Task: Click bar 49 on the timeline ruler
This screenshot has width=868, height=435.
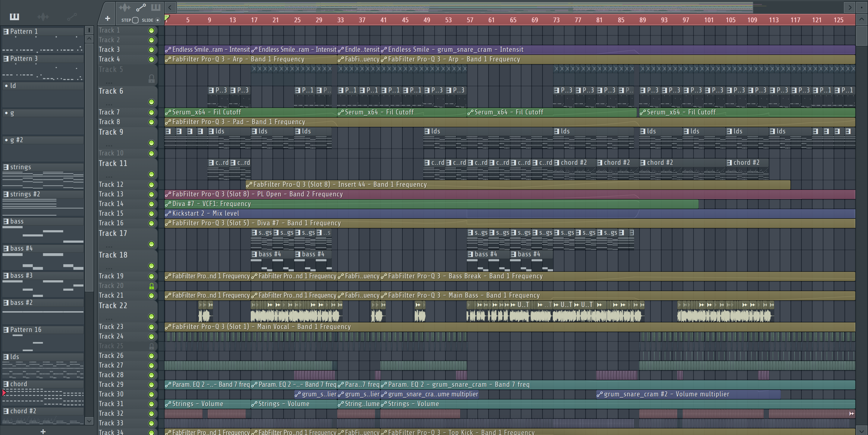Action: click(426, 20)
